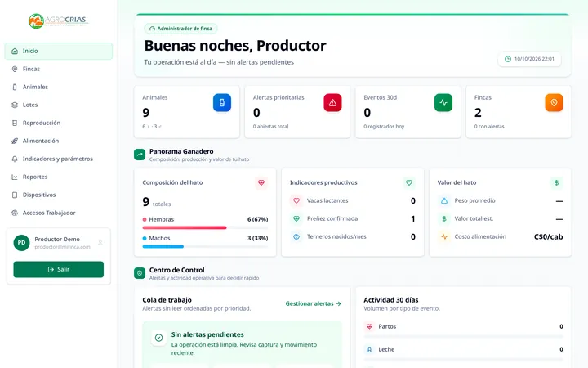This screenshot has height=368, width=588.
Task: Click the Salir logout button
Action: click(59, 270)
